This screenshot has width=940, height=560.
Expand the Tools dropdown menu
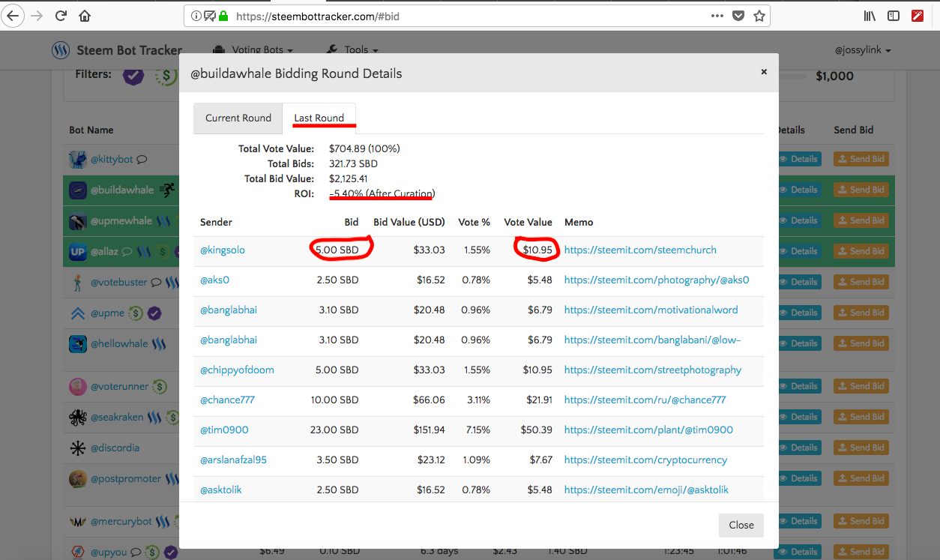click(352, 50)
